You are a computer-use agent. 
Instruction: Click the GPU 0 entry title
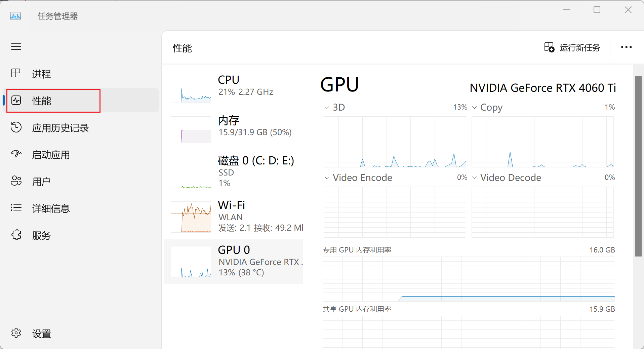tap(234, 250)
